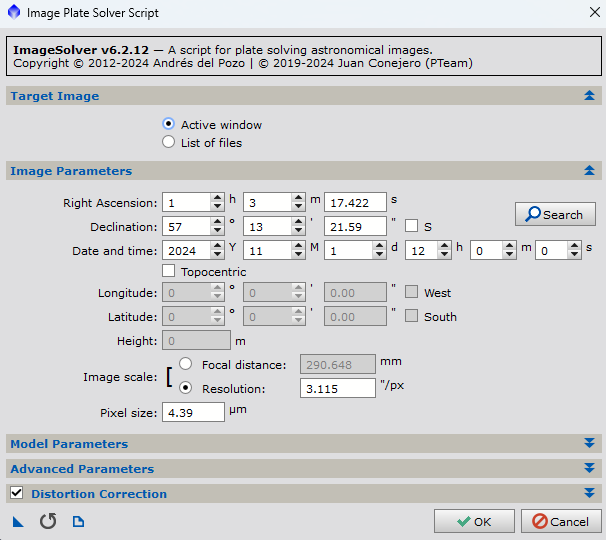Click the Declination arcseconds field 21.59
The height and width of the screenshot is (540, 606).
(x=356, y=226)
